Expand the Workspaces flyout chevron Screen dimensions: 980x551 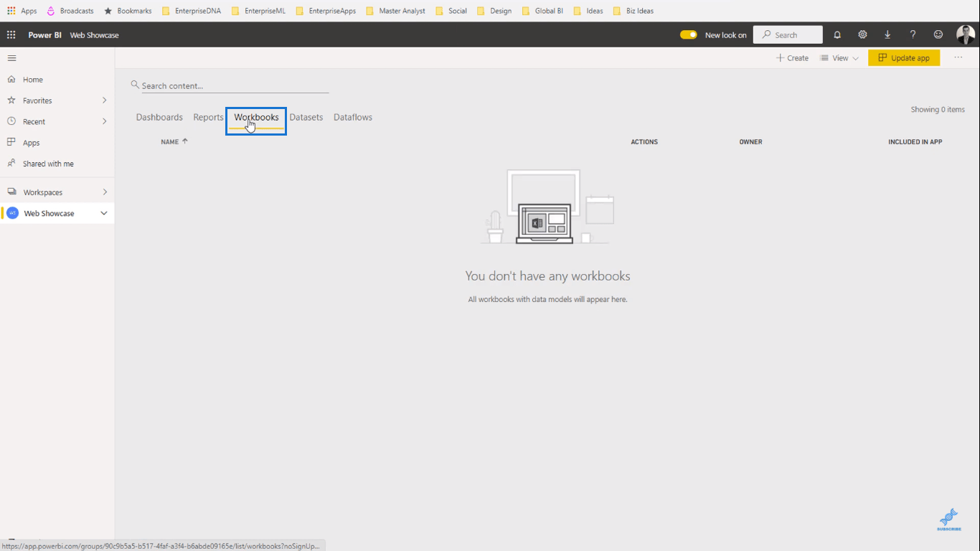pos(105,192)
